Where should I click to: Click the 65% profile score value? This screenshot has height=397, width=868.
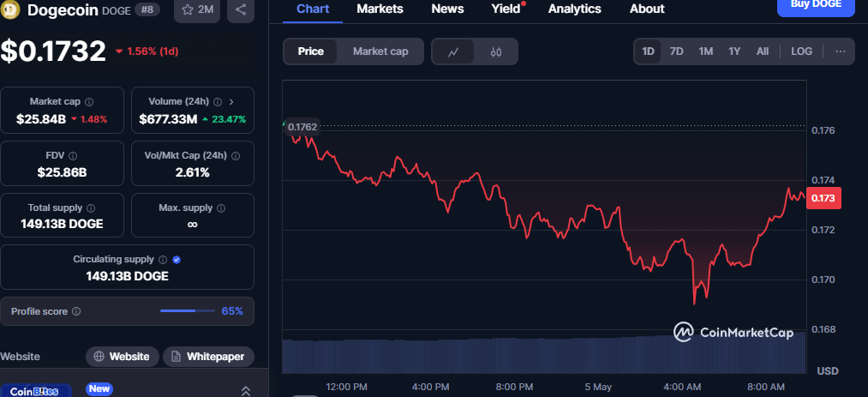coord(232,311)
